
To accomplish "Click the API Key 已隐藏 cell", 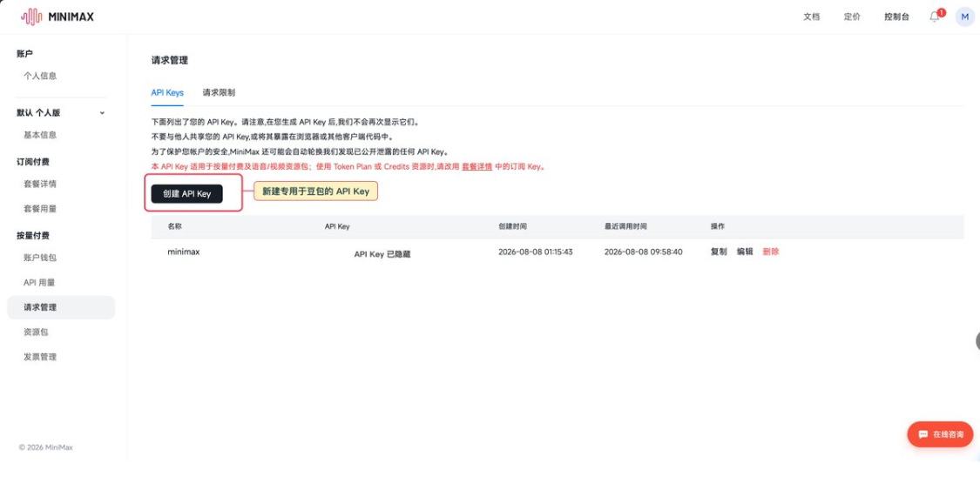I will 382,254.
